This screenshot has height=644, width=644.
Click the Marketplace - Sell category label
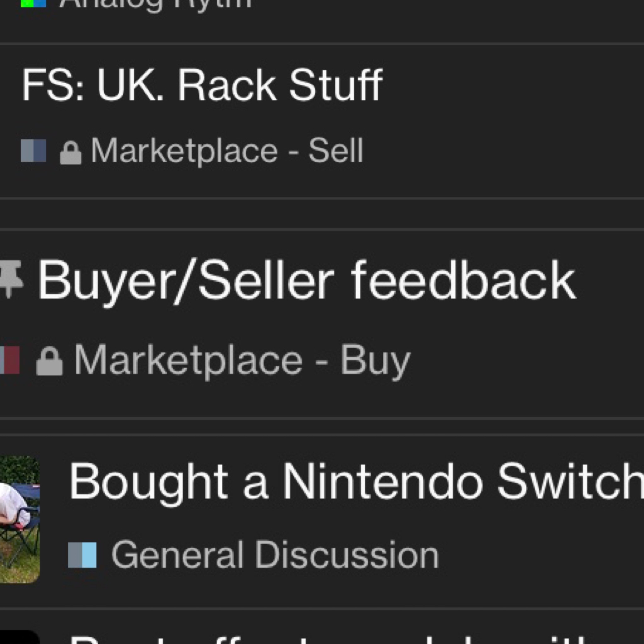click(227, 151)
